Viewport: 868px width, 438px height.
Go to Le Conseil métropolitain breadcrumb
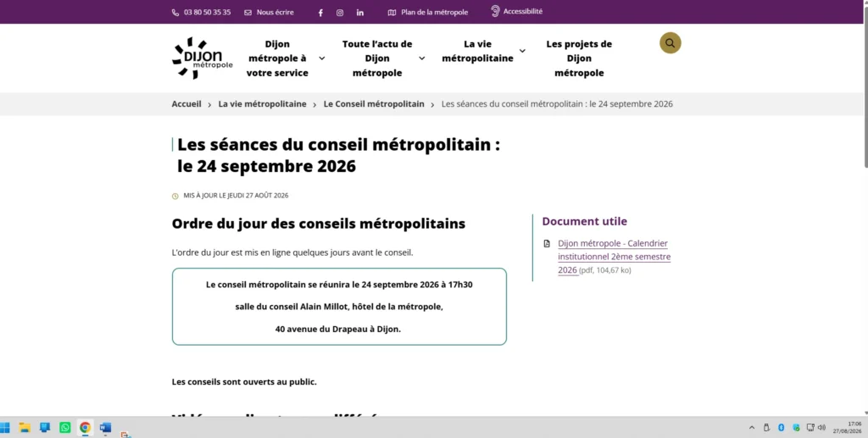[374, 104]
